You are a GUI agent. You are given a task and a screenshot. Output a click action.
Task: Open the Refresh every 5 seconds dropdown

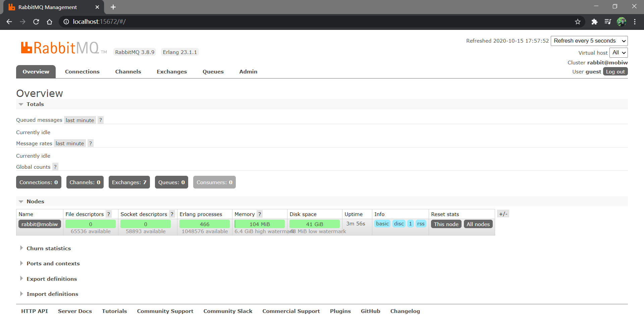click(589, 41)
